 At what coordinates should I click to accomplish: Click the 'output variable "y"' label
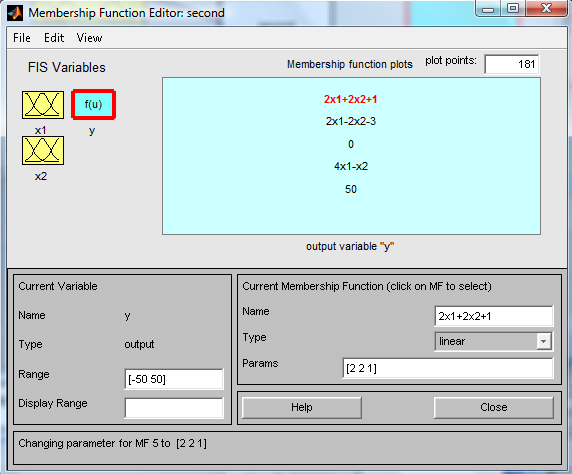click(x=350, y=247)
